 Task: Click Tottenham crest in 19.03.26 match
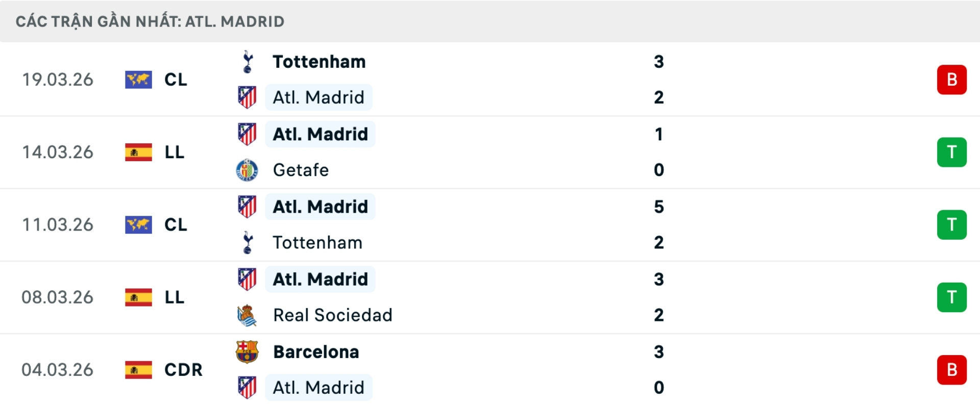pos(248,62)
